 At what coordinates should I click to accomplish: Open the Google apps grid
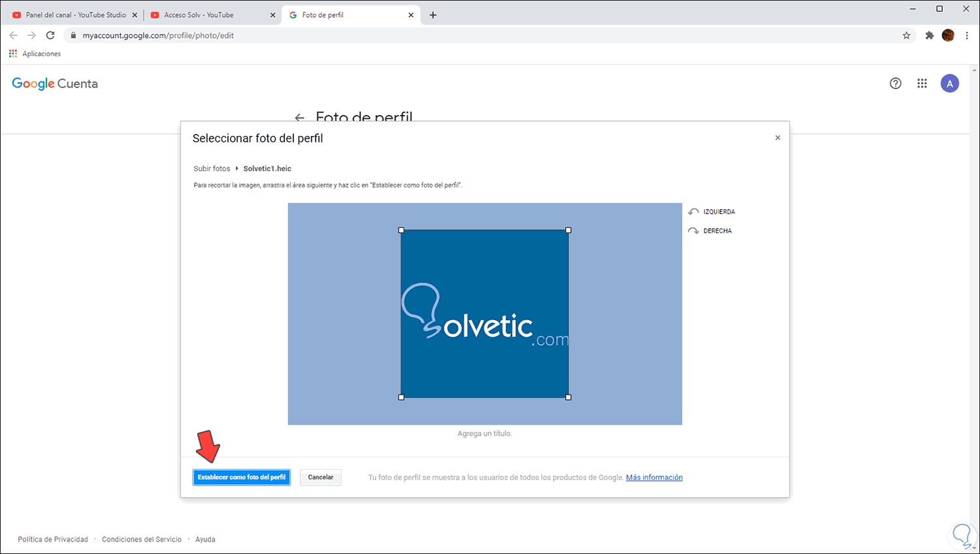(922, 84)
